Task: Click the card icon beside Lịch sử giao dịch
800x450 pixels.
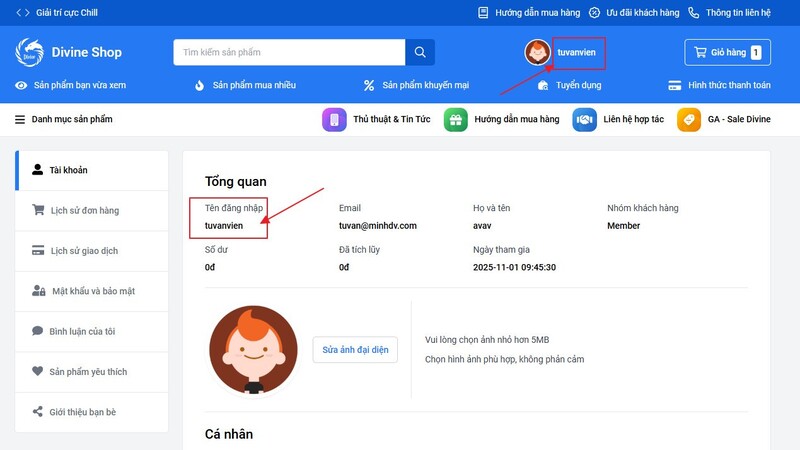Action: point(38,250)
